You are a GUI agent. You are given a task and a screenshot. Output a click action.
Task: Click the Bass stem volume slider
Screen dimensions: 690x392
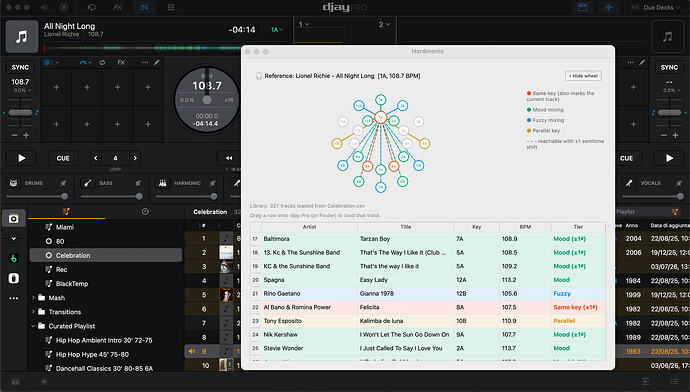pos(112,196)
